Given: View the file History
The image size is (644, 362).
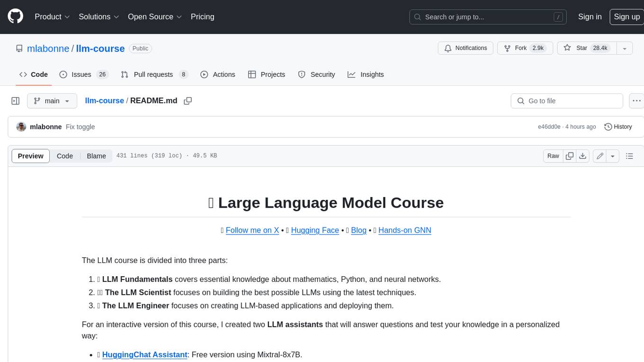Looking at the screenshot, I should pyautogui.click(x=618, y=127).
